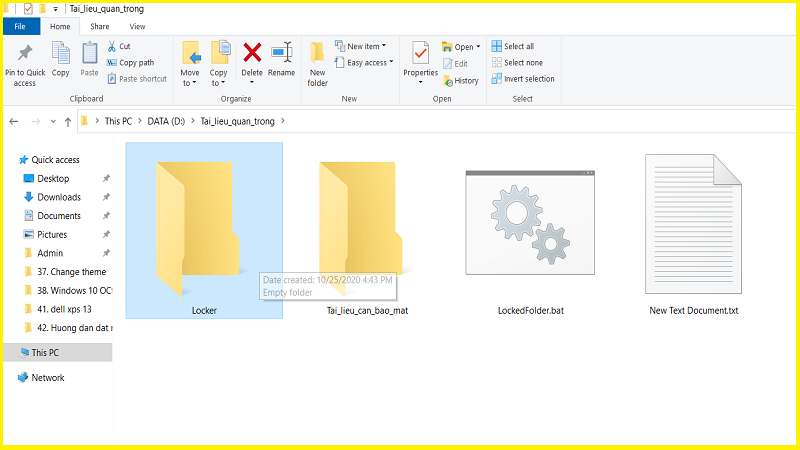Click the Pin to Quick access icon
This screenshot has width=800, height=450.
click(x=24, y=53)
